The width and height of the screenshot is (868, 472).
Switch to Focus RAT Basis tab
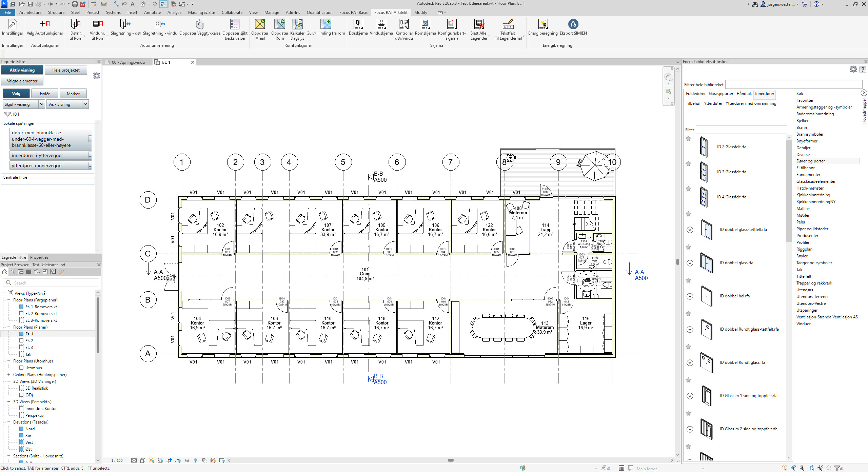pos(353,12)
